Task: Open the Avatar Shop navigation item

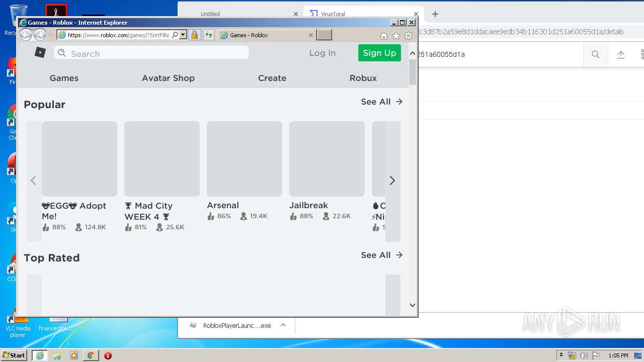Action: [x=168, y=78]
